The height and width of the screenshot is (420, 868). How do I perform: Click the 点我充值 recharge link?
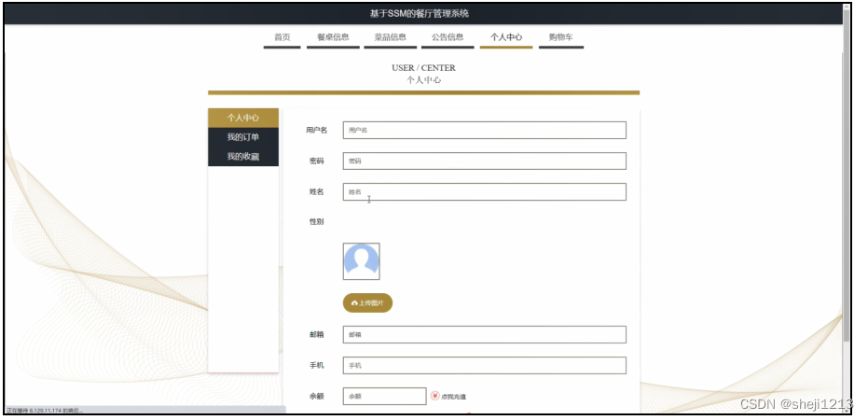[x=453, y=397]
